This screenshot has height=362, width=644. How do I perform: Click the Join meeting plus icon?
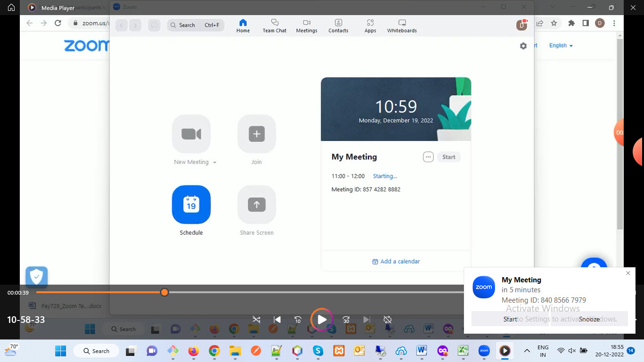pos(256,134)
